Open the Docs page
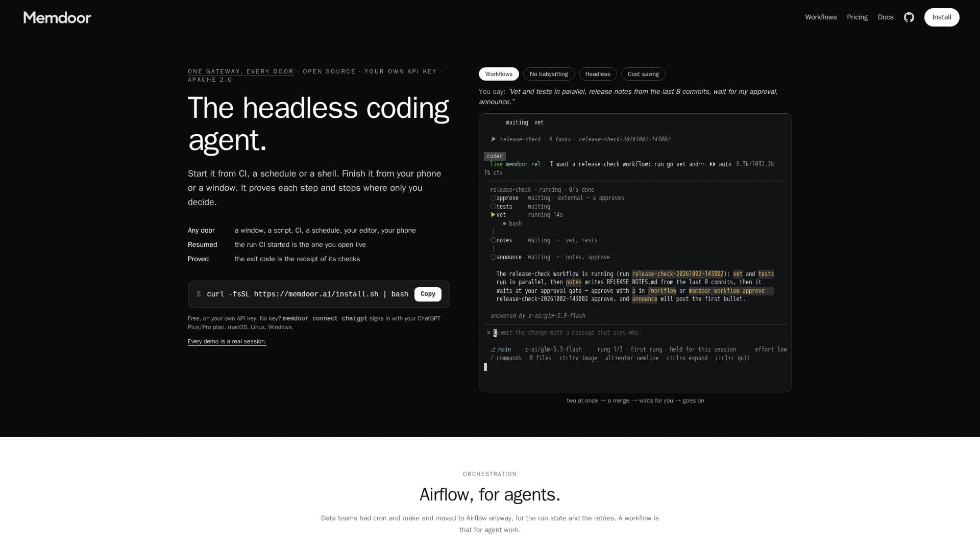This screenshot has height=551, width=980. click(886, 17)
